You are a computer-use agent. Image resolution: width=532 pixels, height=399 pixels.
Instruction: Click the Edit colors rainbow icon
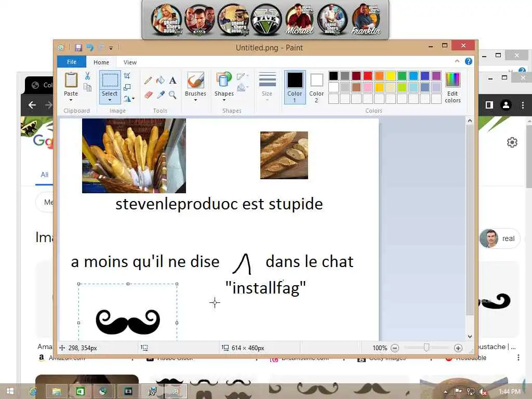click(453, 80)
